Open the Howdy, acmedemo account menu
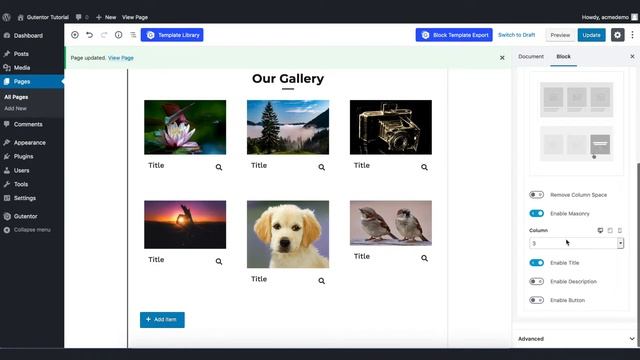This screenshot has width=640, height=360. pyautogui.click(x=609, y=17)
